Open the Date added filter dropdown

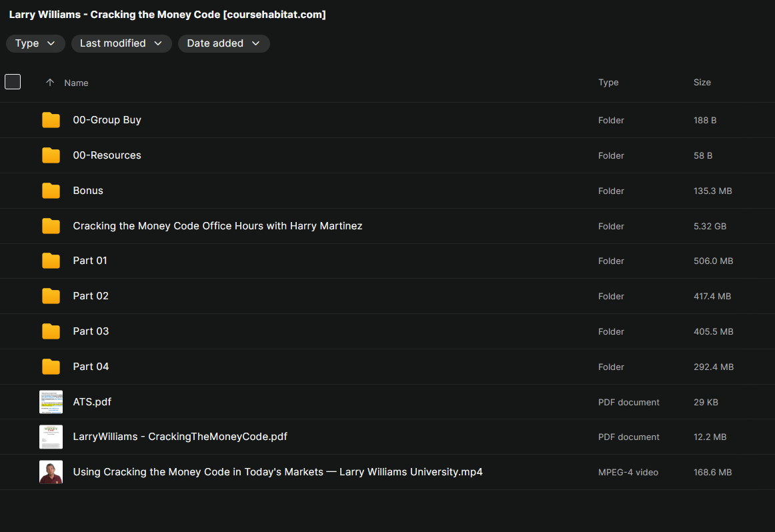coord(223,43)
